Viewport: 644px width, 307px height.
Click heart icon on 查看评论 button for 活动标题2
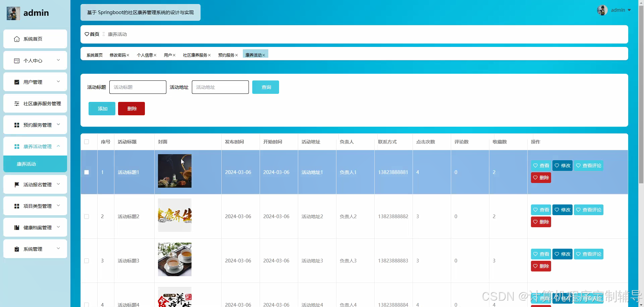coord(578,210)
